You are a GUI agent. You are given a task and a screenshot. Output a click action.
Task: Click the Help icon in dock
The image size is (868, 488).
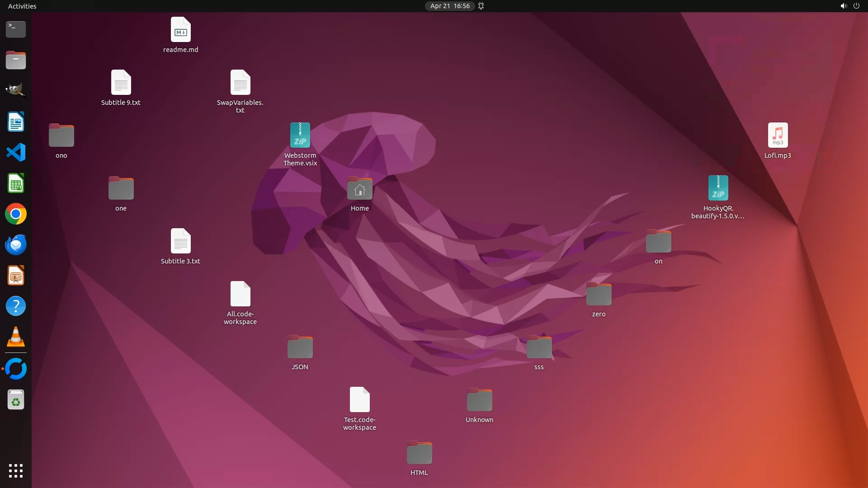tap(16, 306)
